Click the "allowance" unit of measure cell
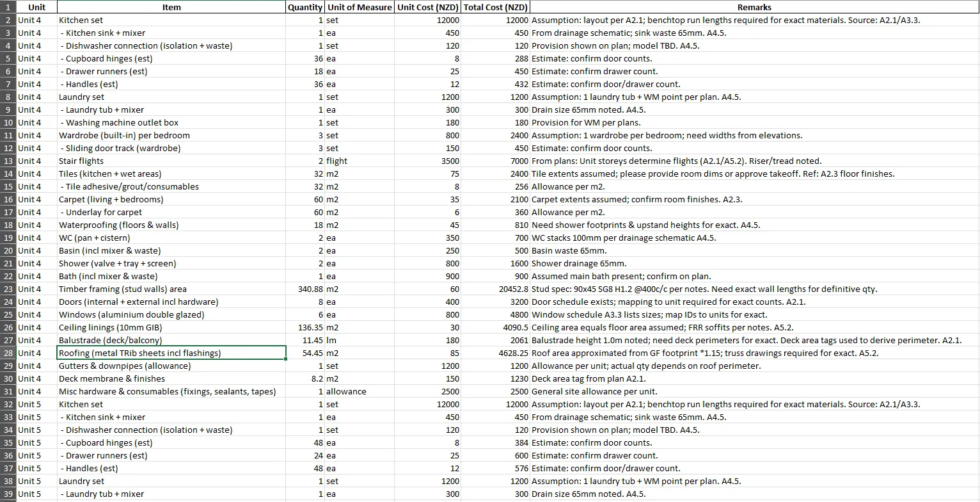 360,391
